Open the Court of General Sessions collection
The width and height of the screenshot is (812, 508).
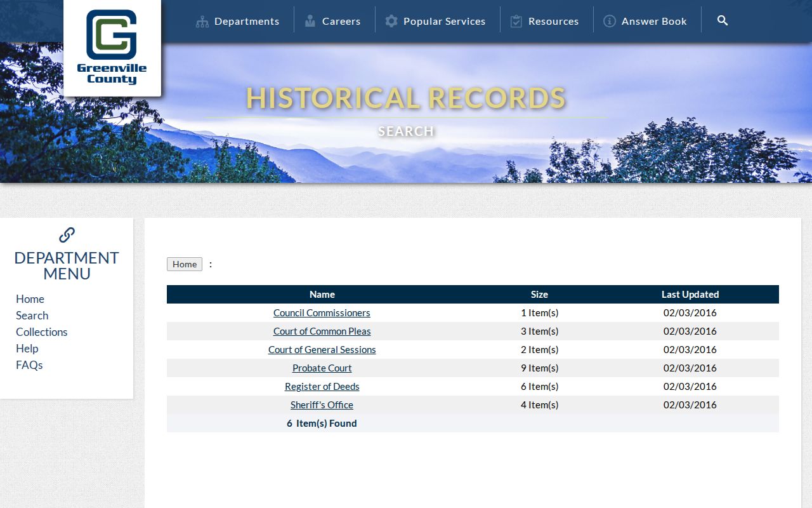pyautogui.click(x=322, y=350)
